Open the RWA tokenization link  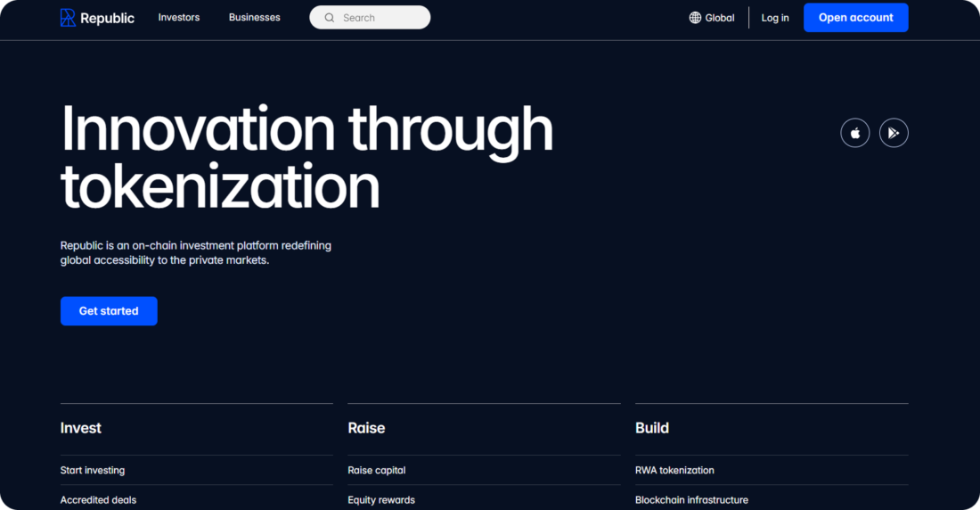(674, 470)
